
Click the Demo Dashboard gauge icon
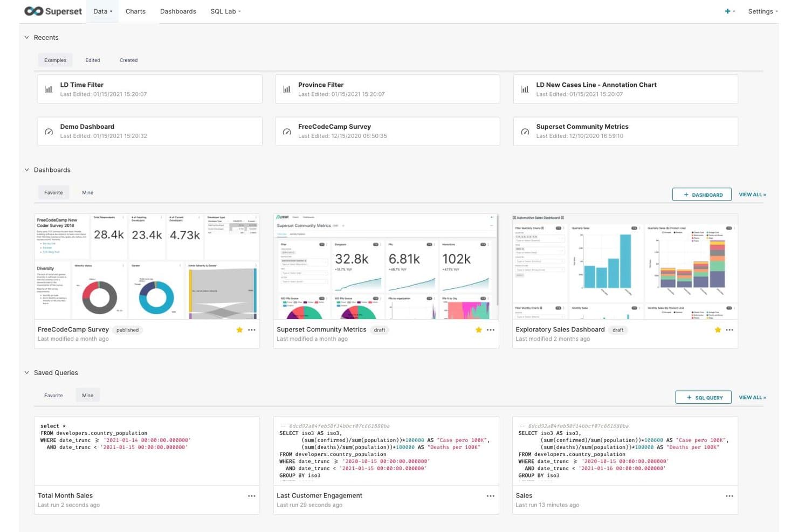(49, 132)
